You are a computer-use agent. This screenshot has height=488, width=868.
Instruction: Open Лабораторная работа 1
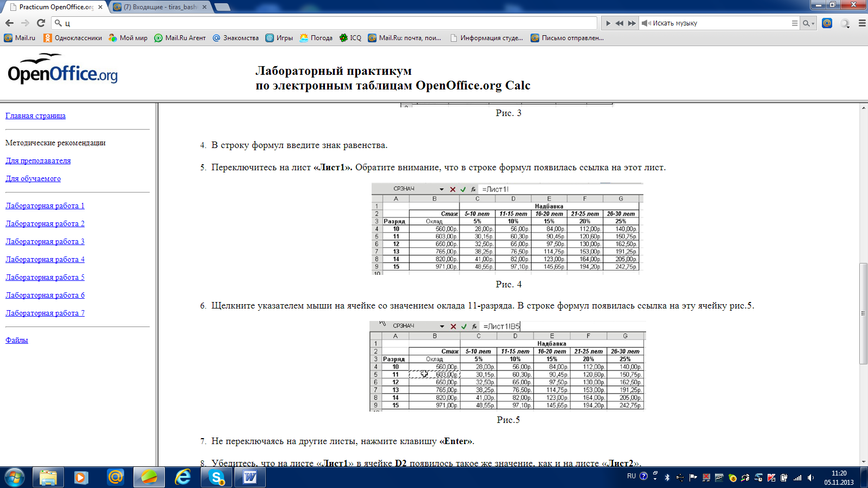(45, 206)
